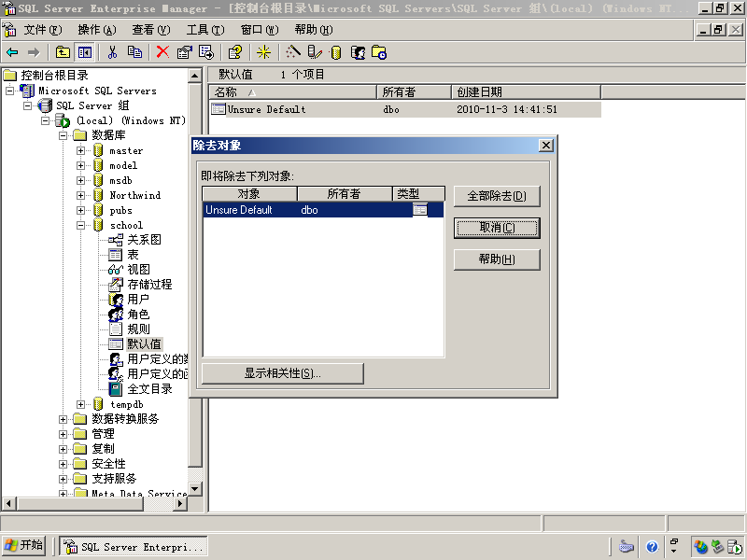This screenshot has height=560, width=747.
Task: Click the Help question mark toolbar icon
Action: [x=235, y=52]
